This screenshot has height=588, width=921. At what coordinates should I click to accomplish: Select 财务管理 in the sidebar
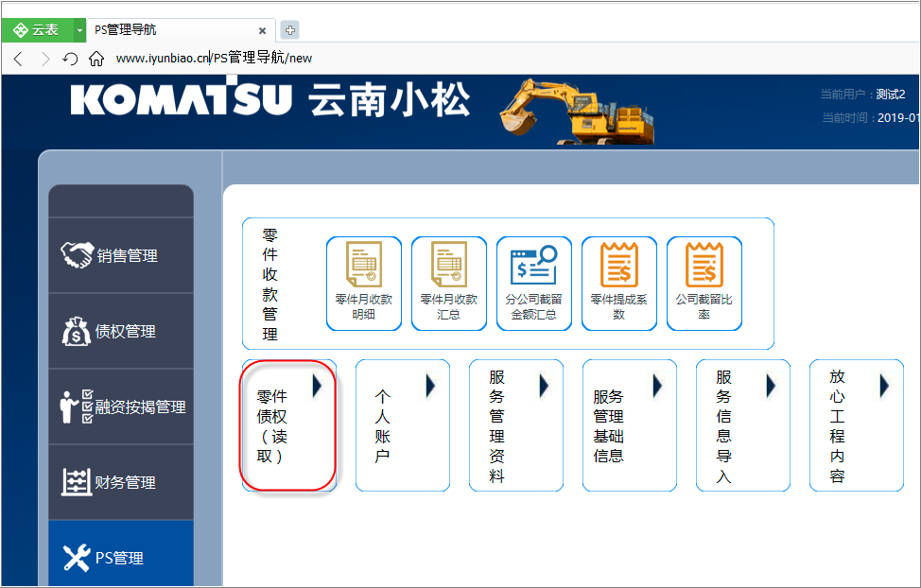[121, 482]
